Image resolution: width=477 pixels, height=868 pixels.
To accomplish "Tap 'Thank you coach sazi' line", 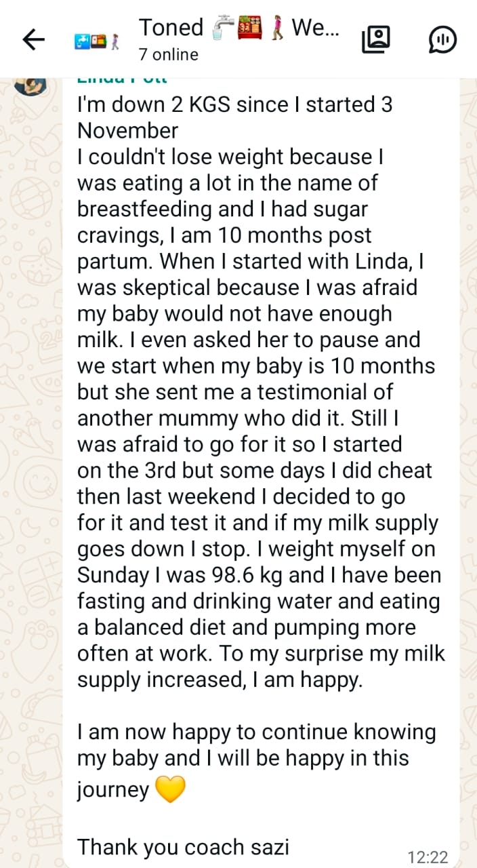I will click(x=183, y=846).
